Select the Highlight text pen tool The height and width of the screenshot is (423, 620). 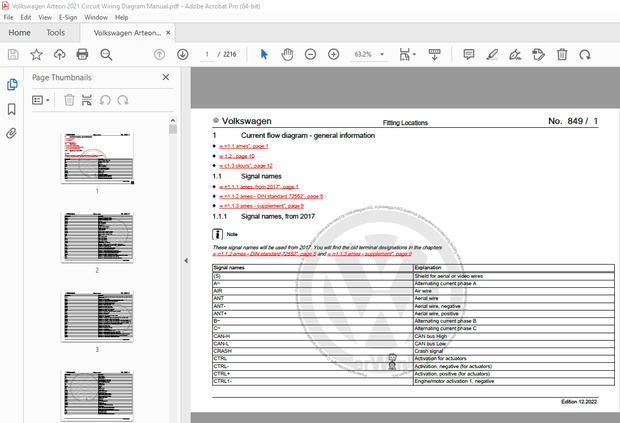coord(492,55)
